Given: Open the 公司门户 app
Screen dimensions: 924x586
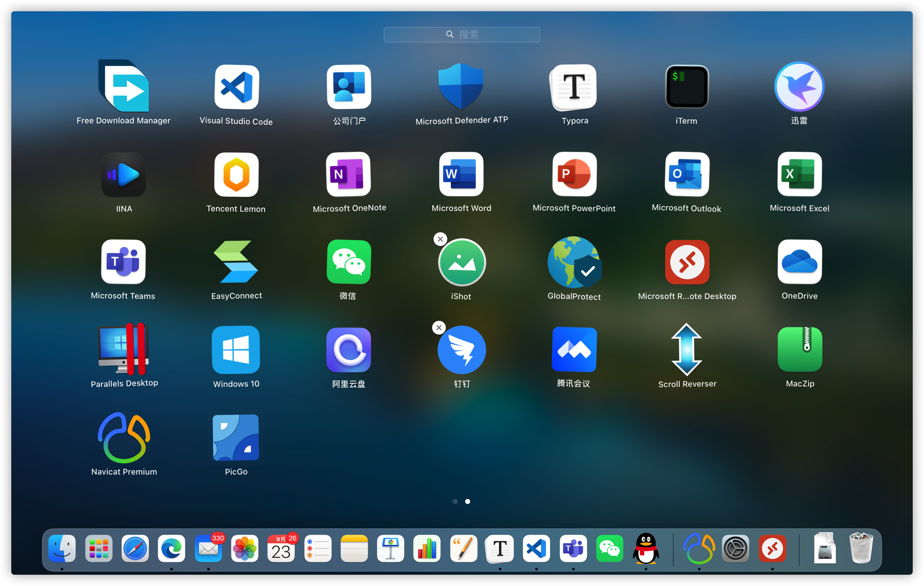Looking at the screenshot, I should [349, 87].
